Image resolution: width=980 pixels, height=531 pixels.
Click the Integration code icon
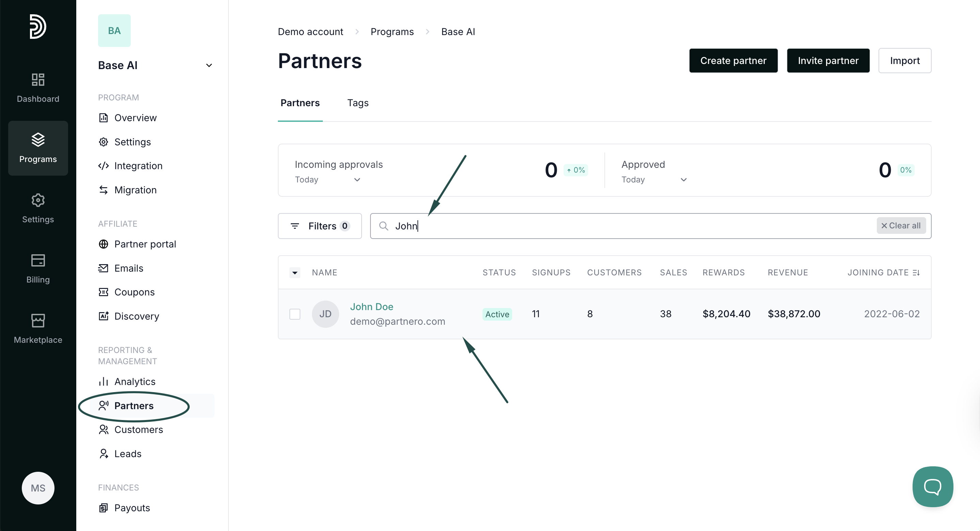click(104, 166)
